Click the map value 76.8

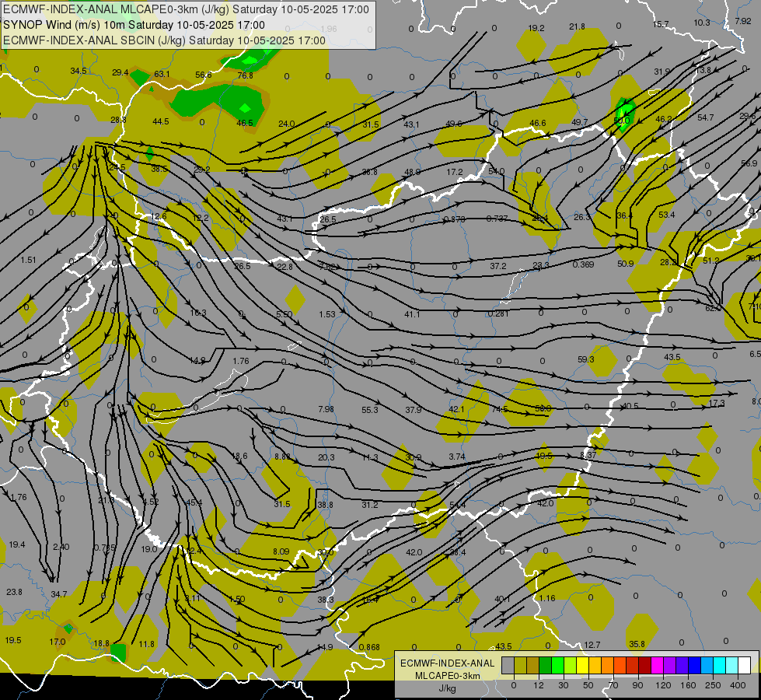click(x=245, y=75)
